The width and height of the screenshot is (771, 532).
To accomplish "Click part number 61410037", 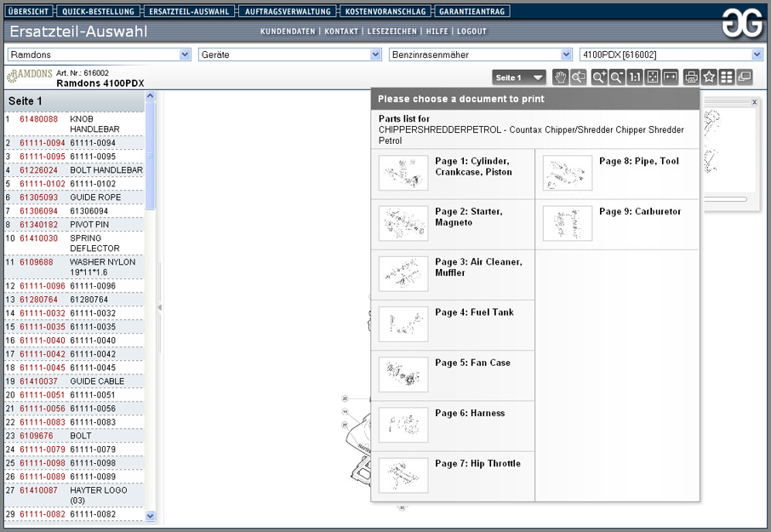I will click(x=39, y=381).
